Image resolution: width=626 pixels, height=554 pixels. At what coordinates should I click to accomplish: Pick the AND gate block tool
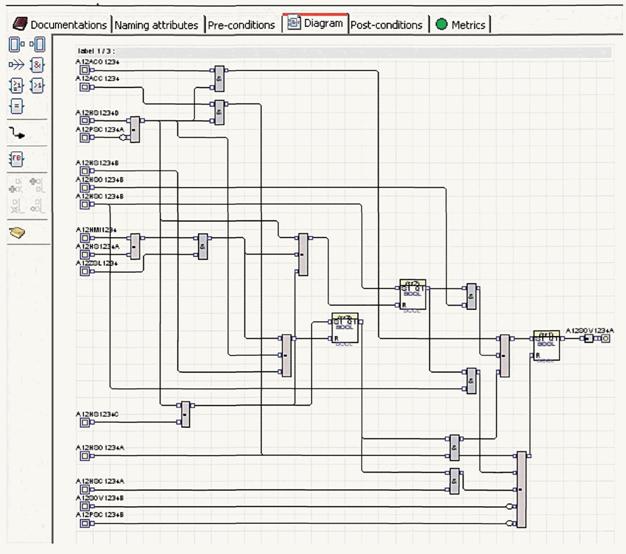pos(38,64)
